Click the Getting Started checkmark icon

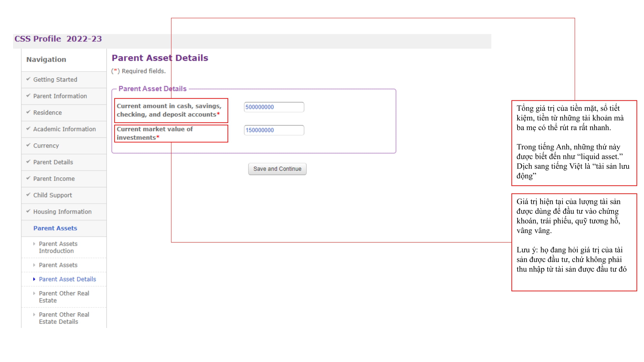tap(28, 79)
